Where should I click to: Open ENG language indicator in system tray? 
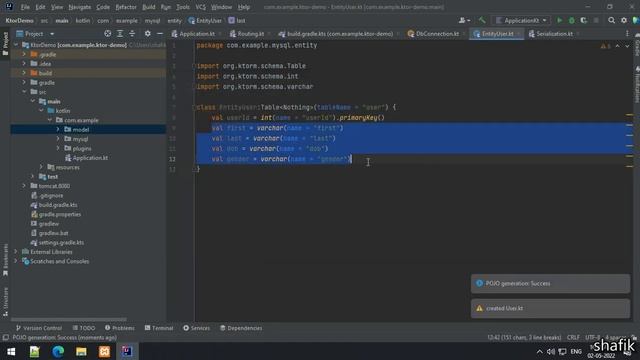tap(576, 351)
